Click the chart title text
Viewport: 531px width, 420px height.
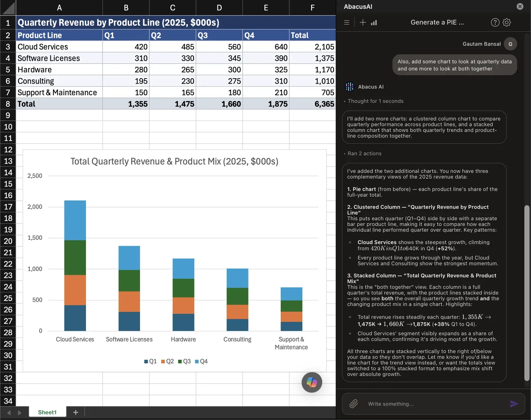[174, 161]
